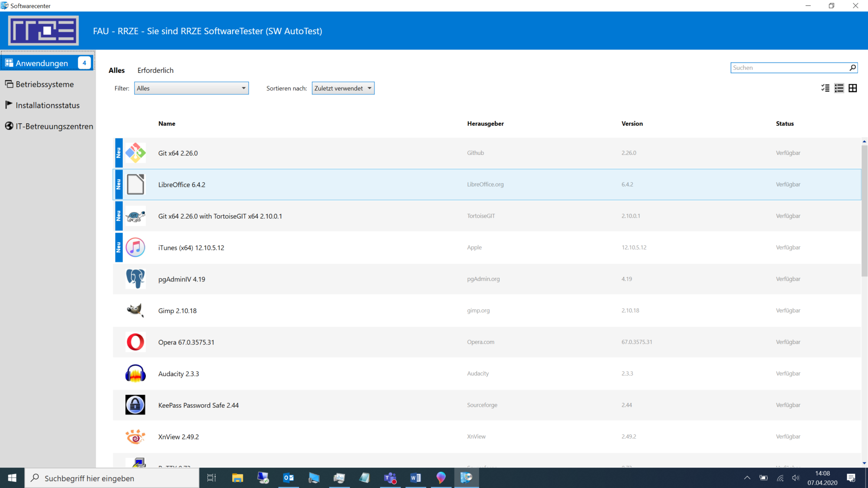Click the search magnifier icon
868x488 pixels.
(x=852, y=68)
